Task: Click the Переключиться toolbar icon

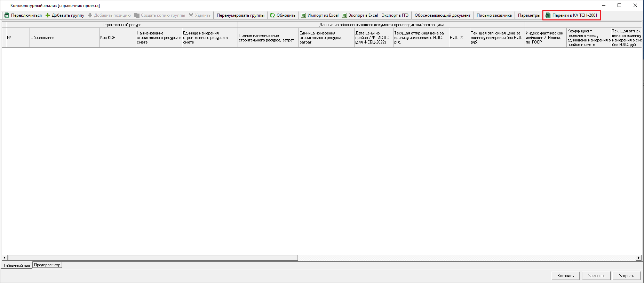Action: click(x=7, y=15)
